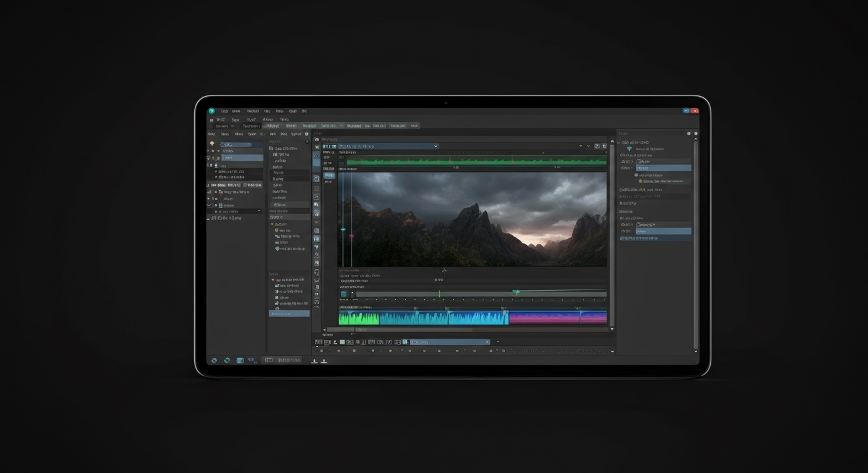Image resolution: width=868 pixels, height=473 pixels.
Task: Open the settings gear icon on the effects panel
Action: (x=306, y=141)
